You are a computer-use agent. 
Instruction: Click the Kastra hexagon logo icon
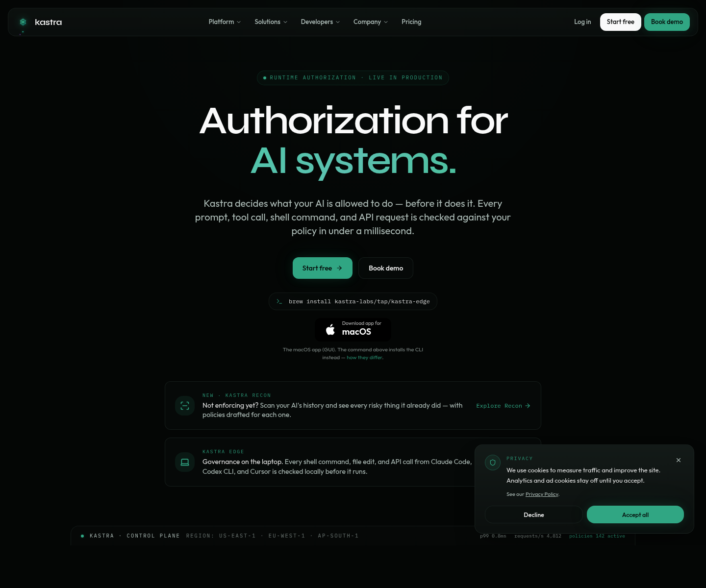click(23, 22)
